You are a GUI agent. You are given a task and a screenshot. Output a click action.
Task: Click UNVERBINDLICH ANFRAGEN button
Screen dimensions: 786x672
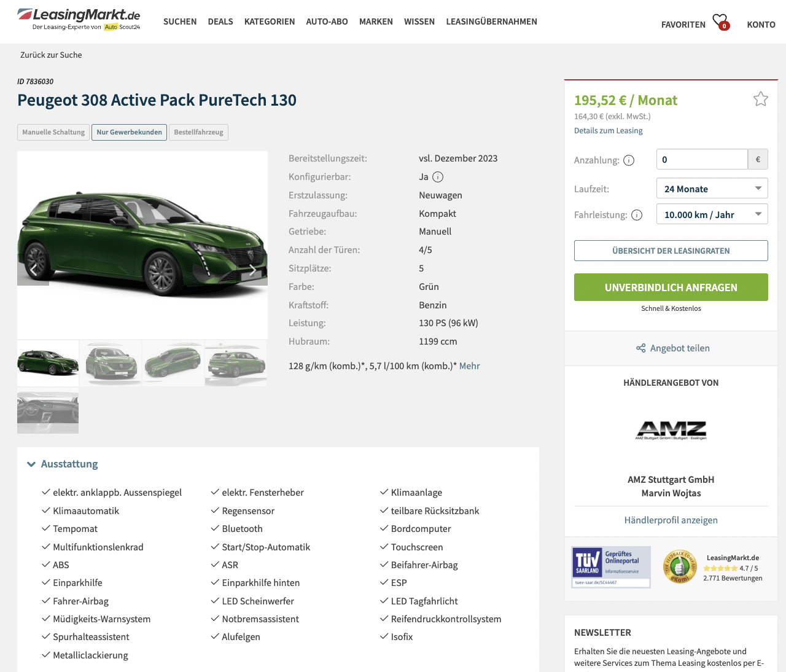671,287
